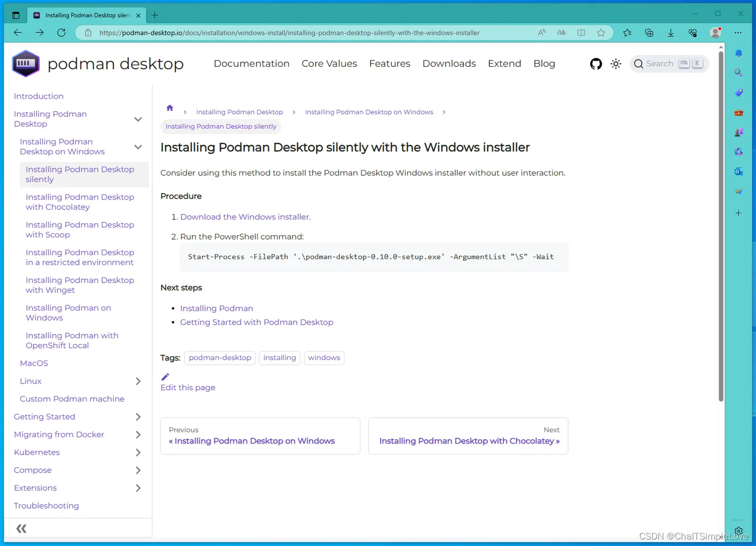Image resolution: width=756 pixels, height=546 pixels.
Task: Open Troubleshooting in the sidebar
Action: point(46,506)
